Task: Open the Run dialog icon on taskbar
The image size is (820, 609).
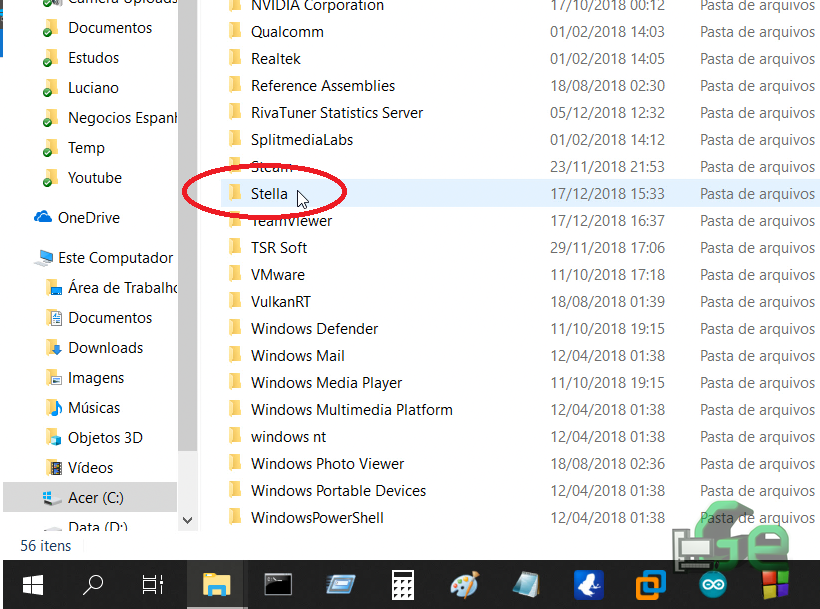Action: [340, 584]
